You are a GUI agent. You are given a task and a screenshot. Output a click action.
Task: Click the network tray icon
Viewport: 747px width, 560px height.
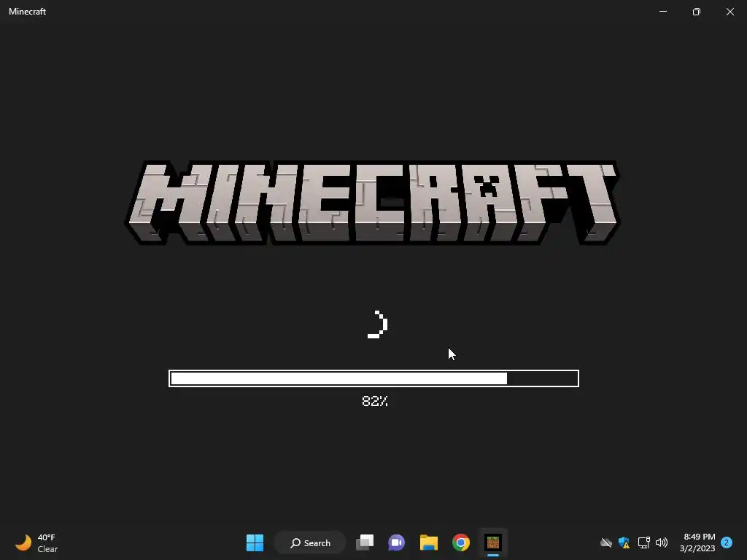pyautogui.click(x=643, y=542)
